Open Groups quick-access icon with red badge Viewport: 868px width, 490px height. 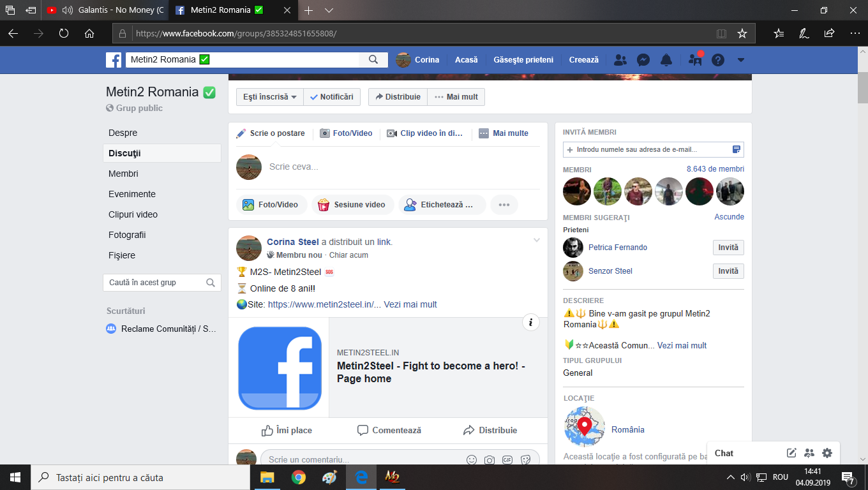pos(695,60)
